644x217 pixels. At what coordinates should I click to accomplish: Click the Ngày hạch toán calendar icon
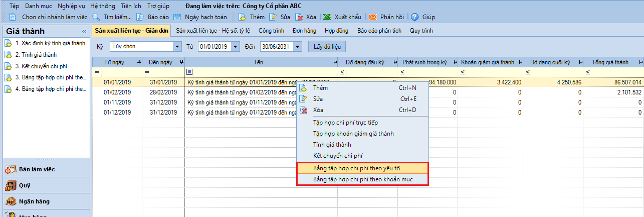coord(176,17)
